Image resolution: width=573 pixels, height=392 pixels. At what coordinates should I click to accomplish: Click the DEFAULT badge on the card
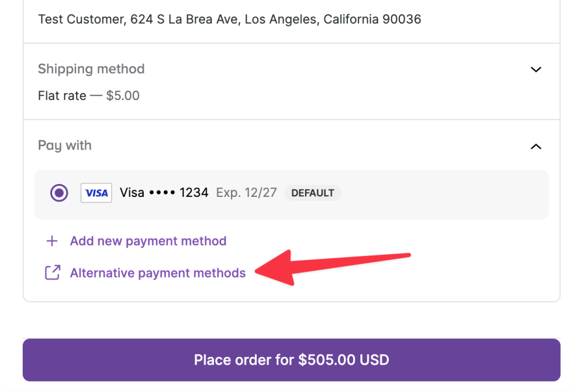point(313,193)
